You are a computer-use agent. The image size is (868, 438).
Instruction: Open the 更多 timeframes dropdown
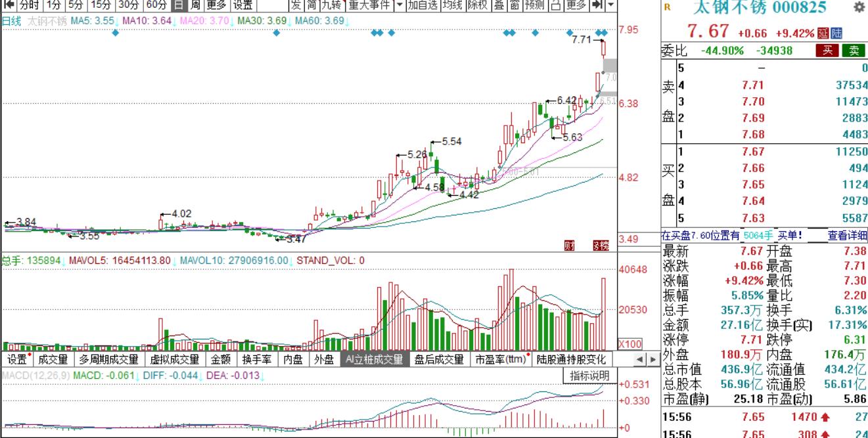coord(216,5)
